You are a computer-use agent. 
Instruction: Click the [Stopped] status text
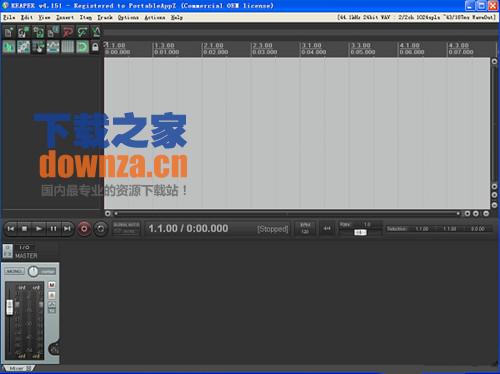coord(272,229)
